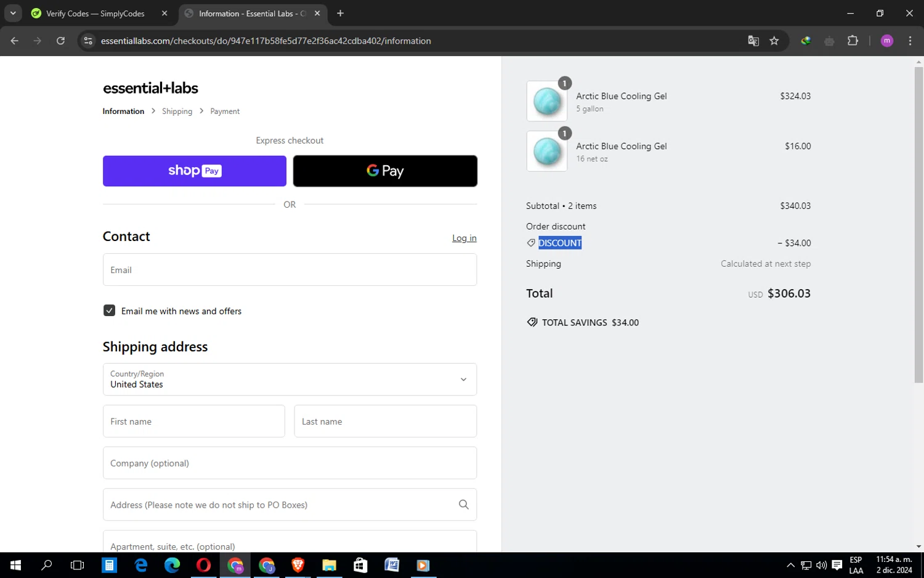
Task: Open Task View on the taskbar
Action: [78, 565]
